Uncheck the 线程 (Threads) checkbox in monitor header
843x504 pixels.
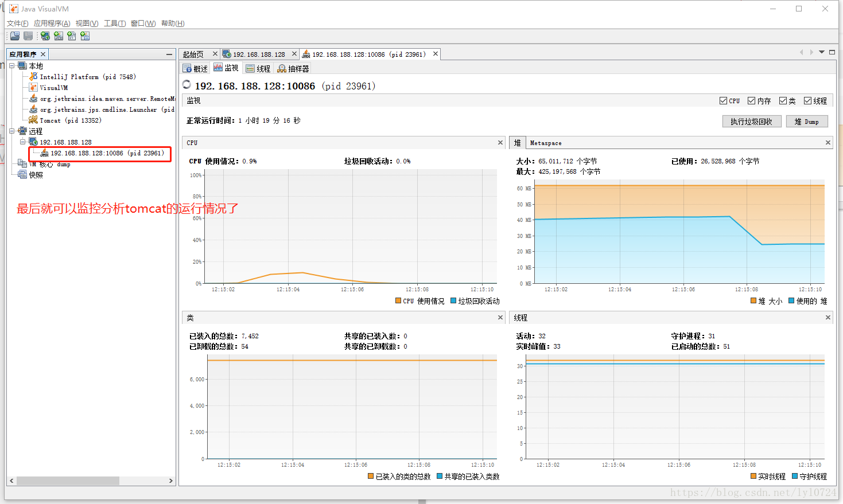click(x=807, y=101)
